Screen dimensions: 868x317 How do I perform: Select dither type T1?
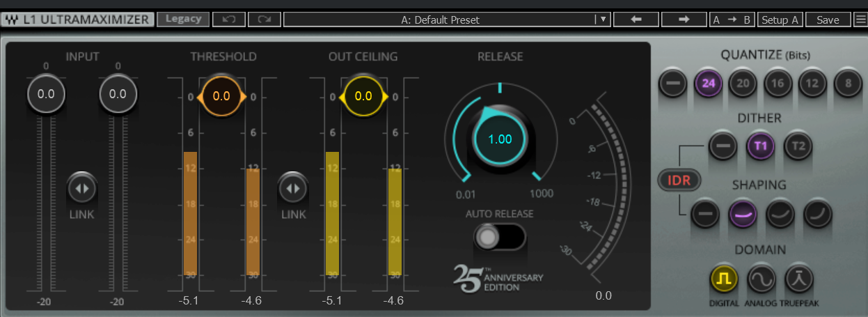click(x=760, y=146)
